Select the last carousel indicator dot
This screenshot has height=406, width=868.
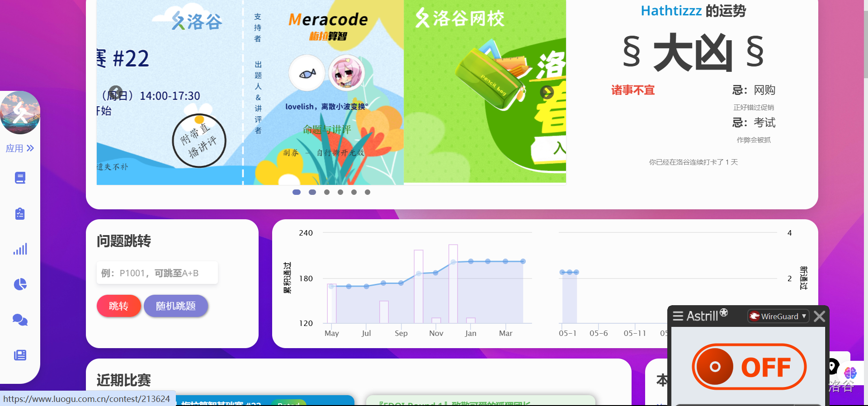point(368,192)
